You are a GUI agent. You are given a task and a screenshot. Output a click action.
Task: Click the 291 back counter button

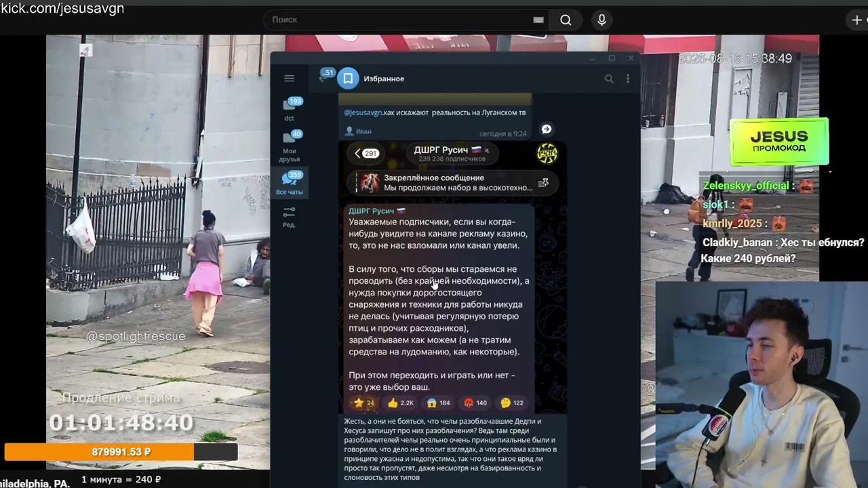point(366,154)
